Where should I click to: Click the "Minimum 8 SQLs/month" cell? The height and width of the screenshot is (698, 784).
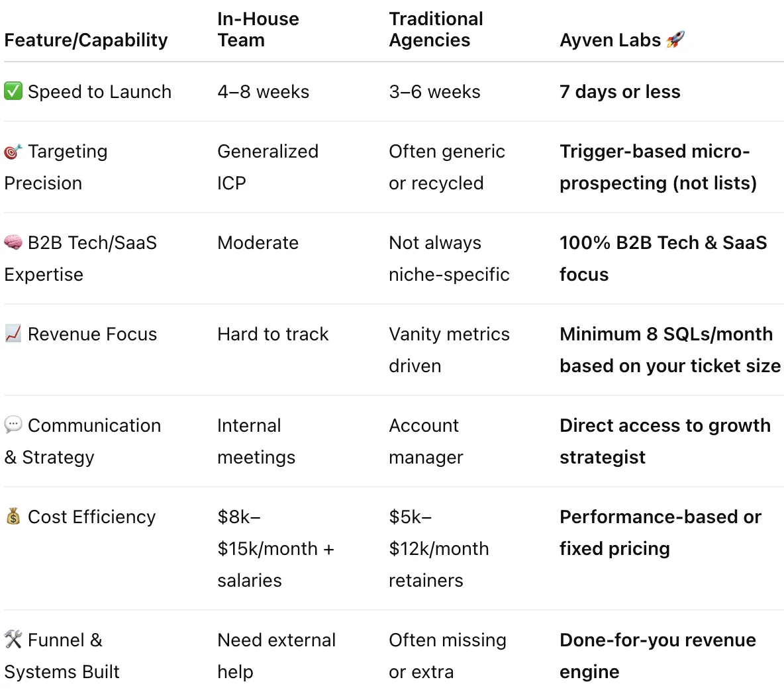[670, 350]
